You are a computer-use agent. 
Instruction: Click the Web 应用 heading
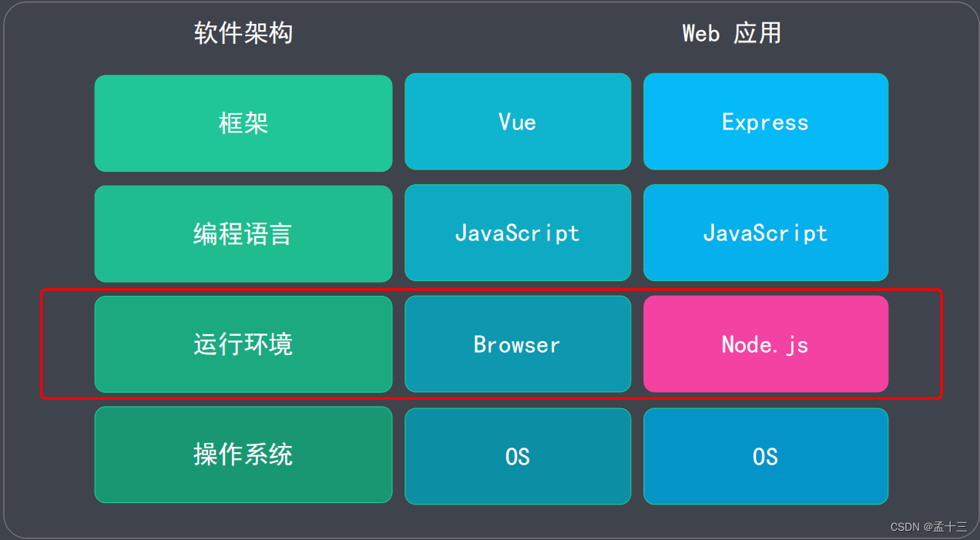pos(732,33)
